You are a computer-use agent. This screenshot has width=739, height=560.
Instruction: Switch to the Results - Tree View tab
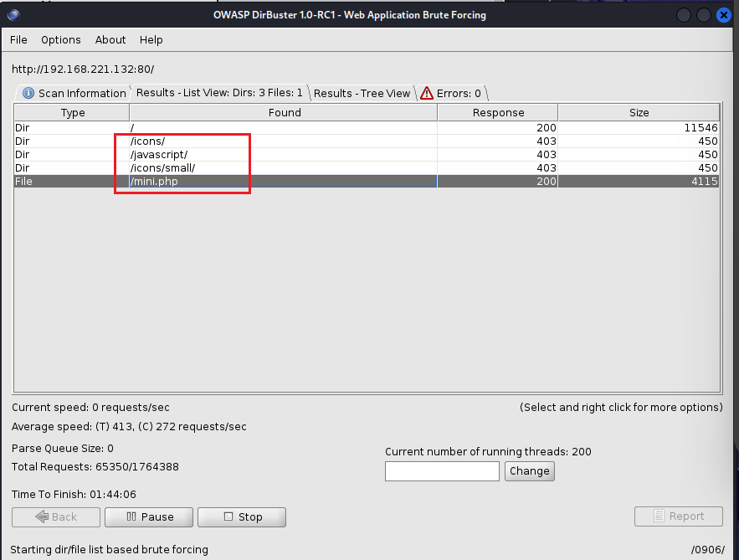pyautogui.click(x=362, y=94)
